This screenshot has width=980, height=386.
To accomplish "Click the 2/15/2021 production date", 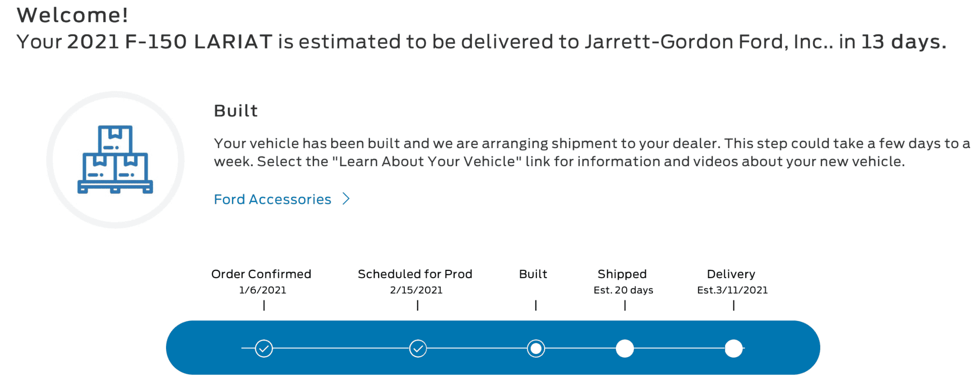I will click(x=416, y=290).
